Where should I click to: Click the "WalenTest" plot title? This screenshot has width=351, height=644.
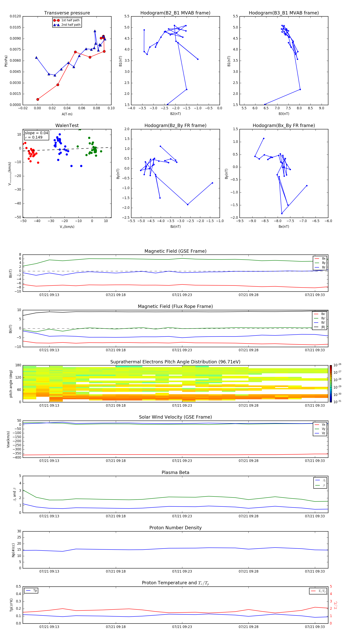click(67, 125)
